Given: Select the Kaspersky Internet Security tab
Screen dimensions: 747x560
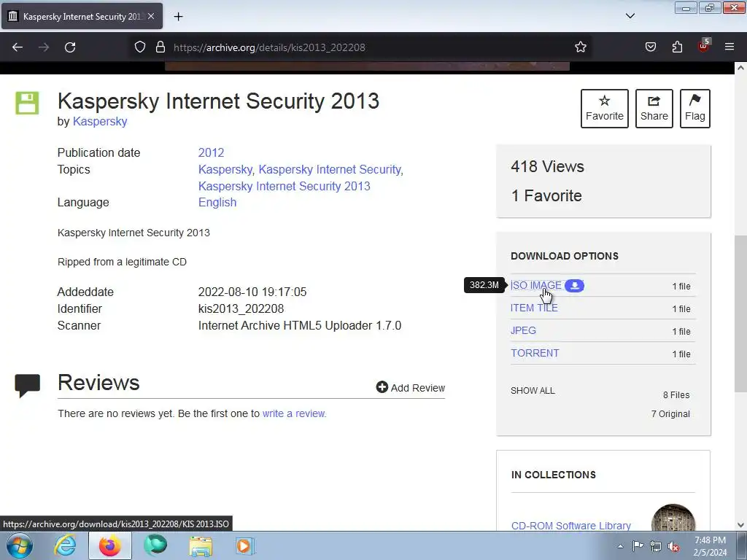Looking at the screenshot, I should pos(82,16).
